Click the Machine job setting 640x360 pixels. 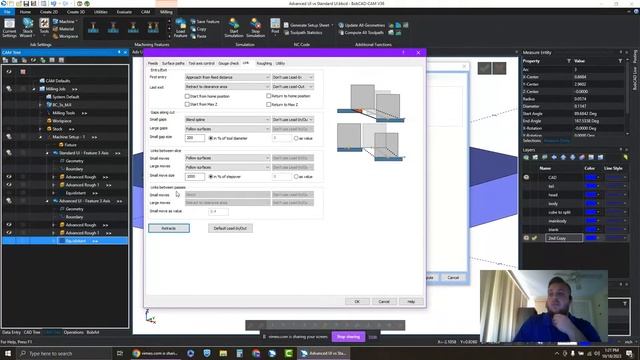point(65,21)
